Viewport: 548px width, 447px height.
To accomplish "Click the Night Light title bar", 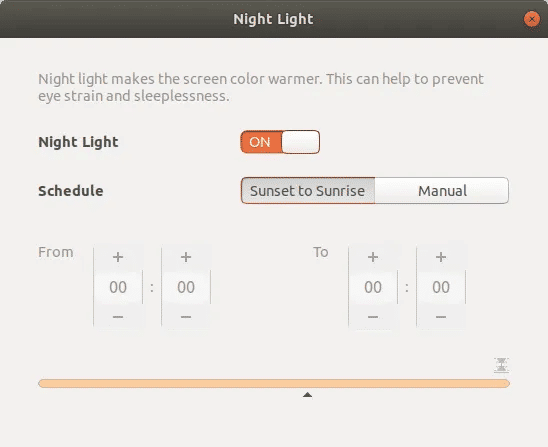I will point(274,19).
